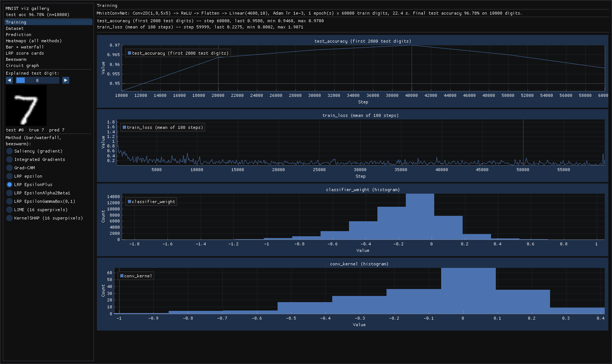
Task: Open the Circuit graph view
Action: [x=48, y=66]
